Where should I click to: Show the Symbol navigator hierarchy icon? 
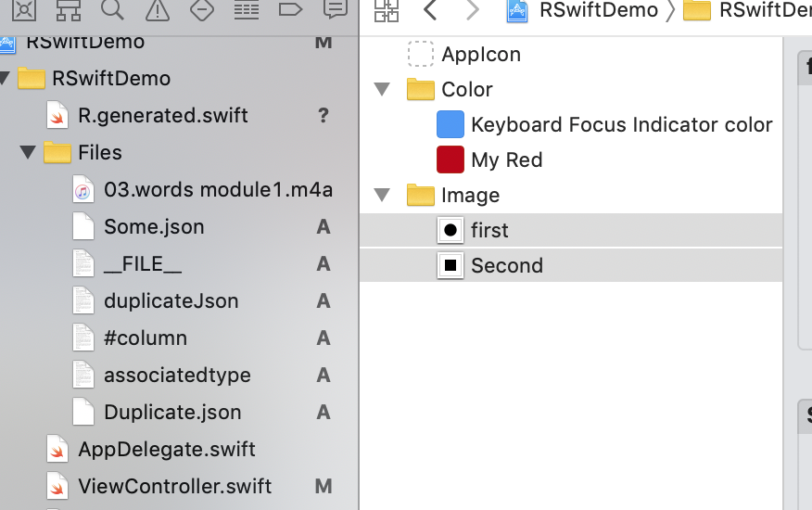[x=68, y=9]
